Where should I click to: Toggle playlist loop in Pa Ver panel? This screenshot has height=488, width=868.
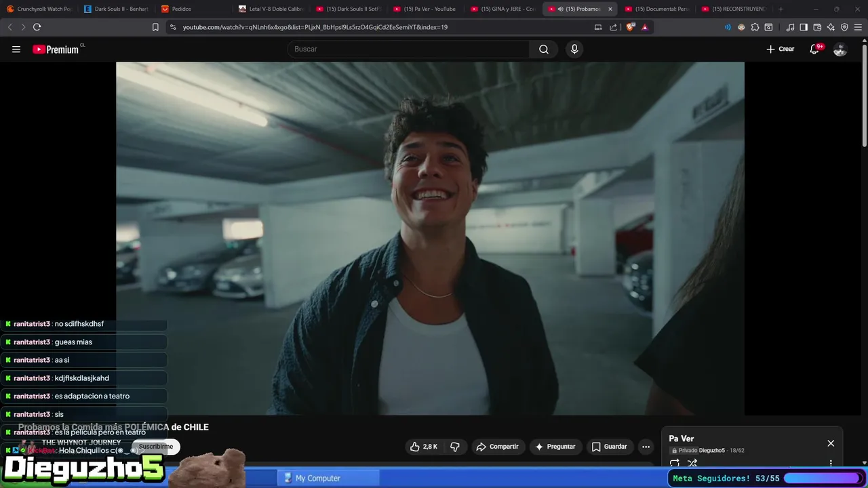click(675, 464)
